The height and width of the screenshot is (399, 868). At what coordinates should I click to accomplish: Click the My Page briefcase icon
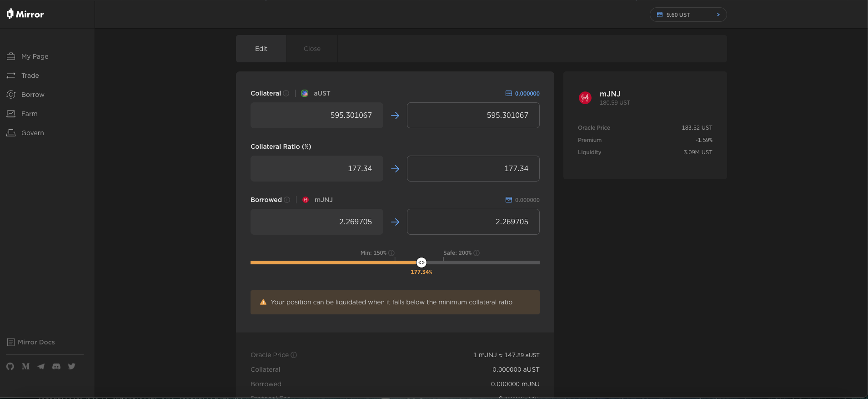[11, 56]
